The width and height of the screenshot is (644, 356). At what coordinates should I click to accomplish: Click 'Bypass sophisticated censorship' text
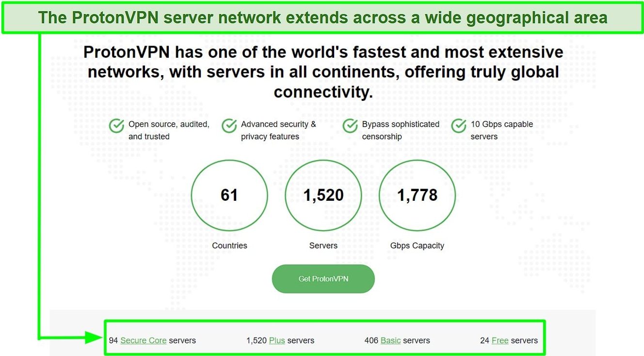point(401,130)
